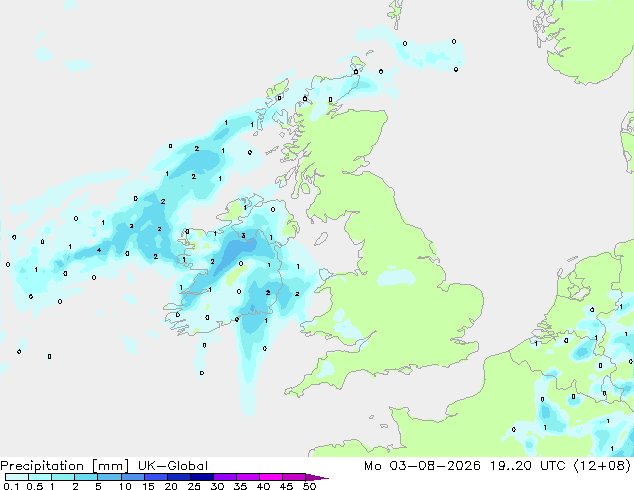Click the '15' legend scale value
634x490 pixels.
click(148, 486)
